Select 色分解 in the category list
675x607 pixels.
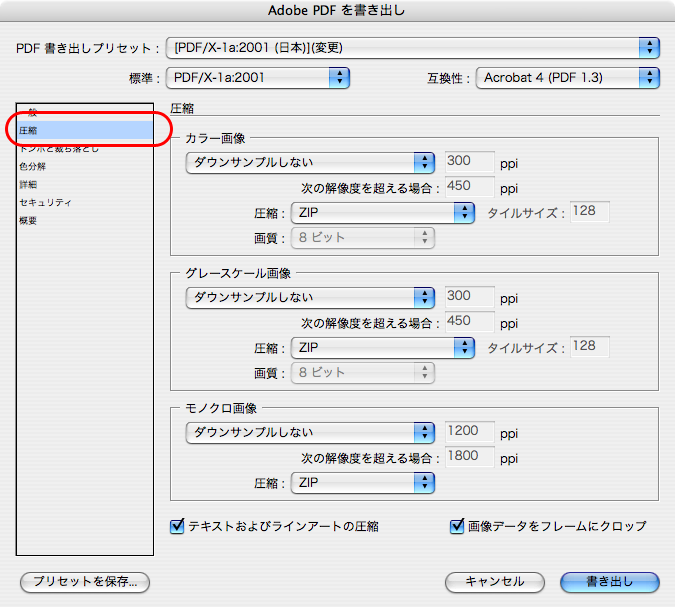[85, 167]
